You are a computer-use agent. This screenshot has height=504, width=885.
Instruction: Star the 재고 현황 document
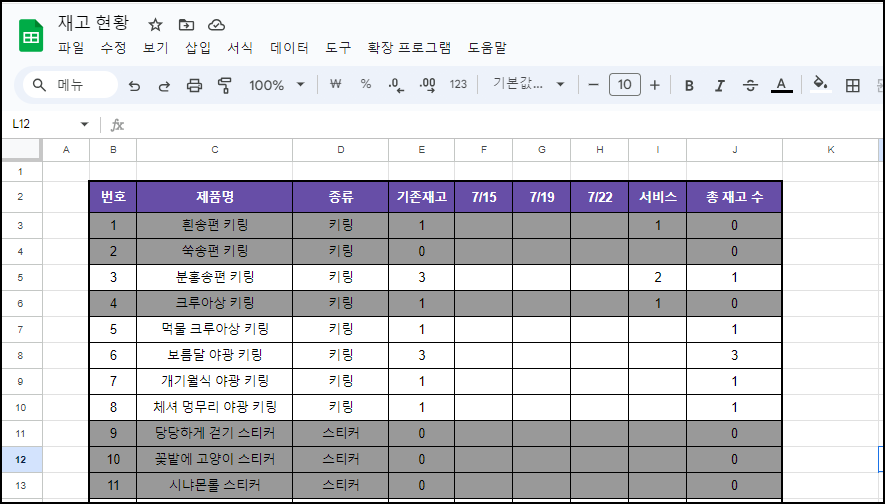(155, 24)
